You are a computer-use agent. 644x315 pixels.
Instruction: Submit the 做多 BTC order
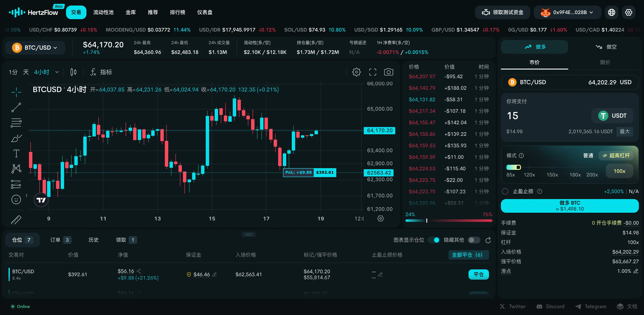(x=569, y=206)
